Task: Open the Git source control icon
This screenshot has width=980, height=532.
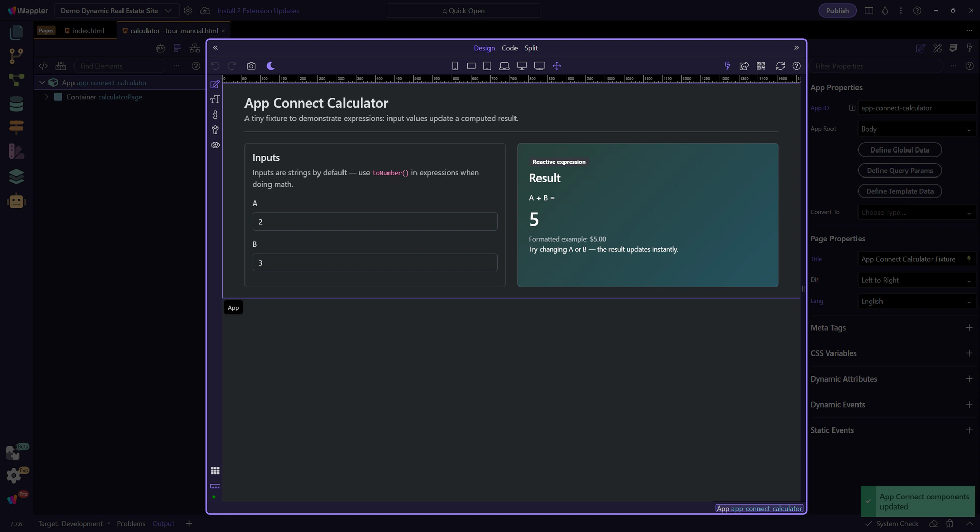Action: (16, 56)
